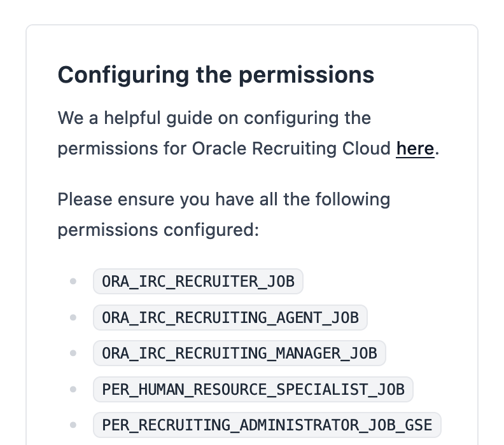Viewport: 504px width, 445px height.
Task: Select the PER_RECRUITING_ADMINISTRATOR_JOB_GSE code chip
Action: tap(267, 425)
